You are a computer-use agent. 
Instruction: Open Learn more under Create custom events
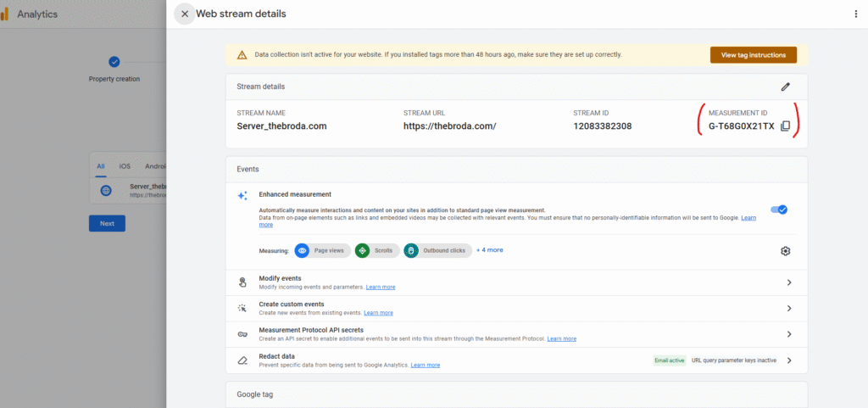coord(378,313)
